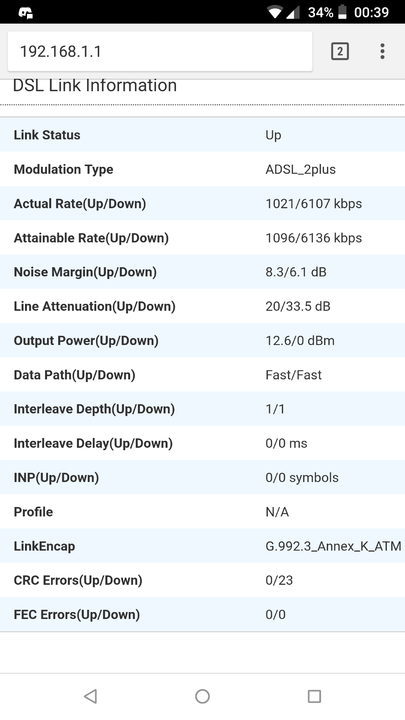
Task: Tap the LinkEncap G.992.3_Annex_K_ATM value
Action: point(333,546)
